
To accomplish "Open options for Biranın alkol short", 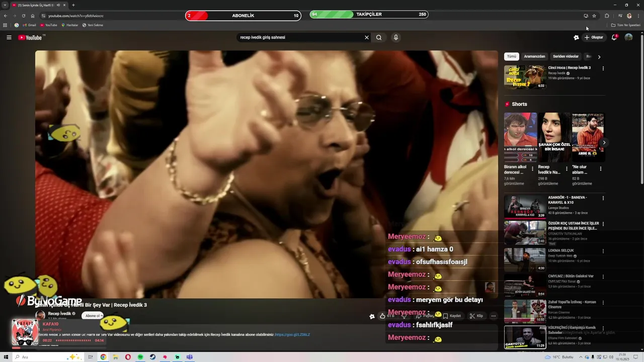I will 532,169.
